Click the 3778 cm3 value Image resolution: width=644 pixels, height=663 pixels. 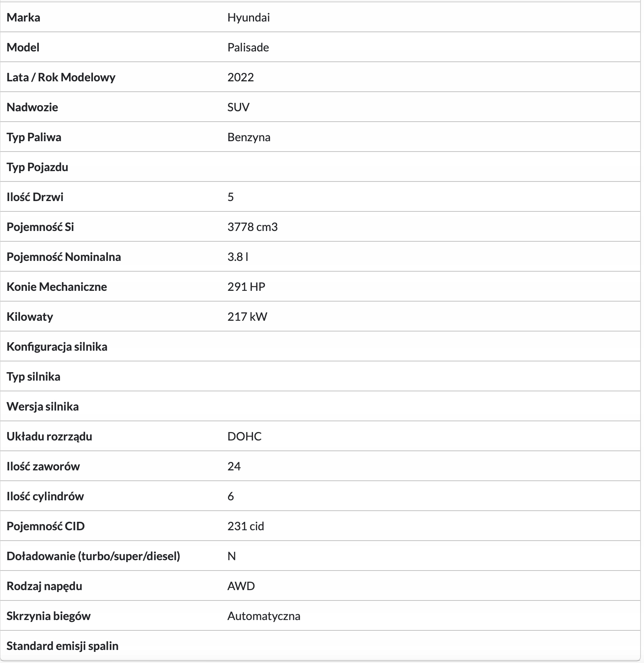[252, 227]
